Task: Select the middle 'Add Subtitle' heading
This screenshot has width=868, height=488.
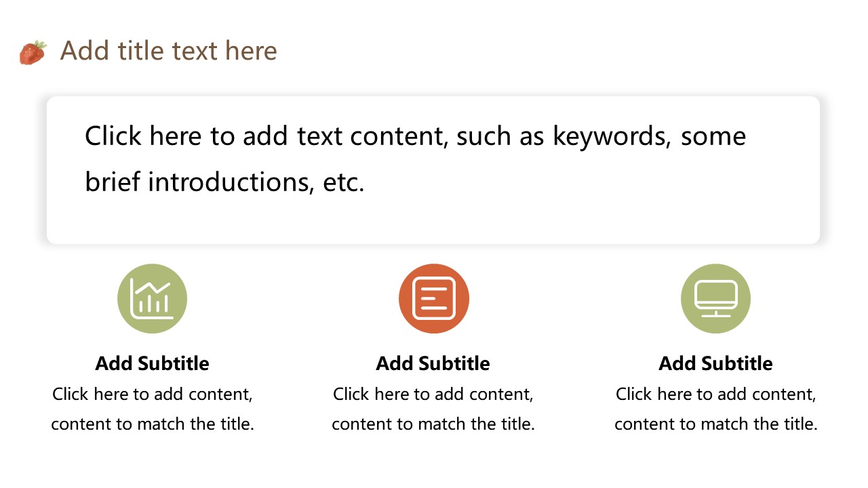Action: click(433, 363)
